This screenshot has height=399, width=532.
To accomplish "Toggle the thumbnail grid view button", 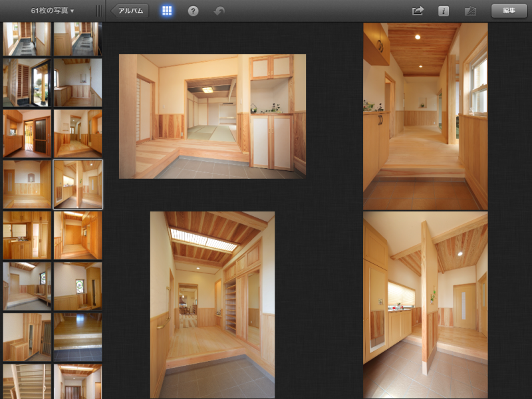I will coord(167,11).
